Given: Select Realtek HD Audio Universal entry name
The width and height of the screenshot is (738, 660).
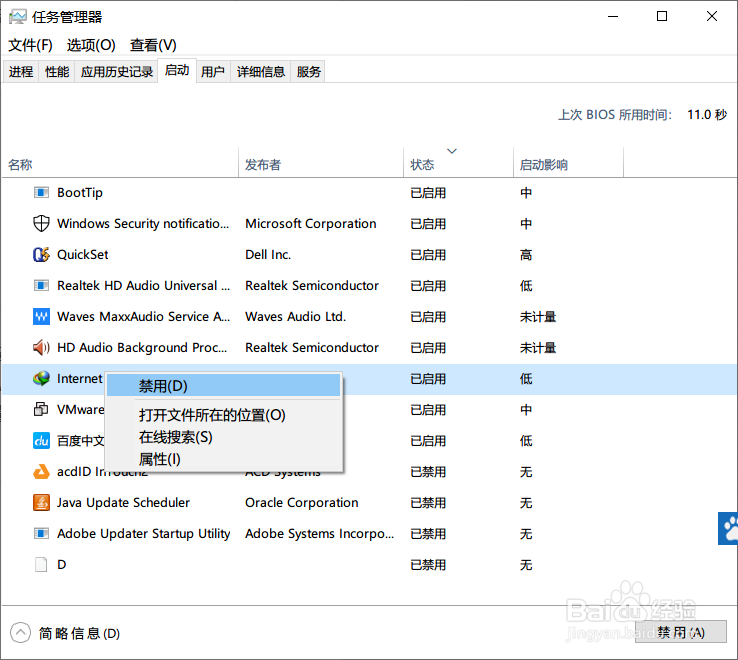Looking at the screenshot, I should pyautogui.click(x=144, y=286).
